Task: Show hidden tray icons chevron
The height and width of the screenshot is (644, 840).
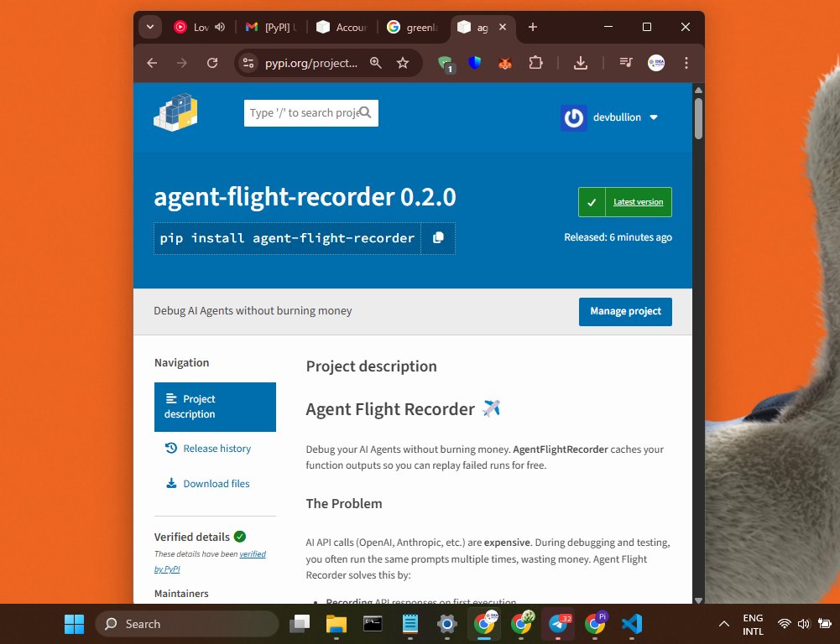Action: (723, 624)
